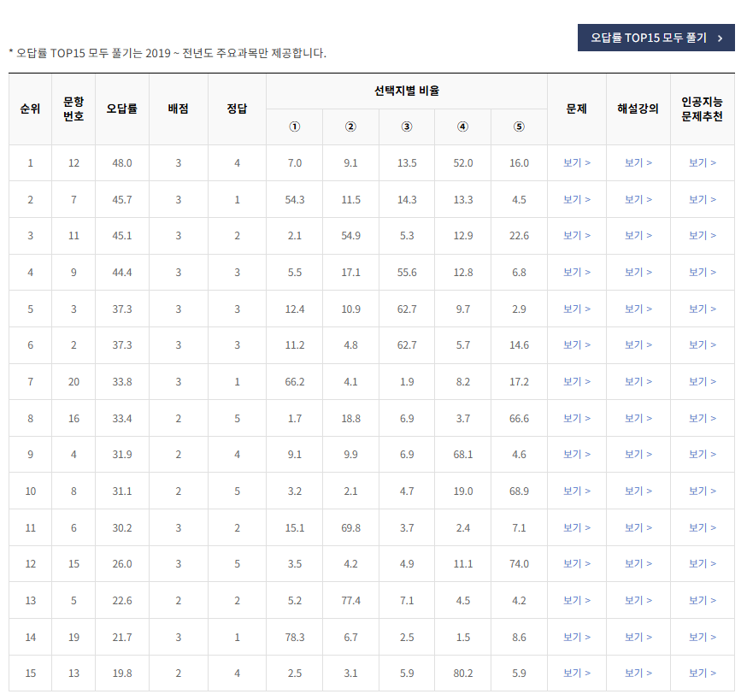Open 해설강의 보기 for rank 12 question 15
The image size is (741, 700).
[638, 564]
